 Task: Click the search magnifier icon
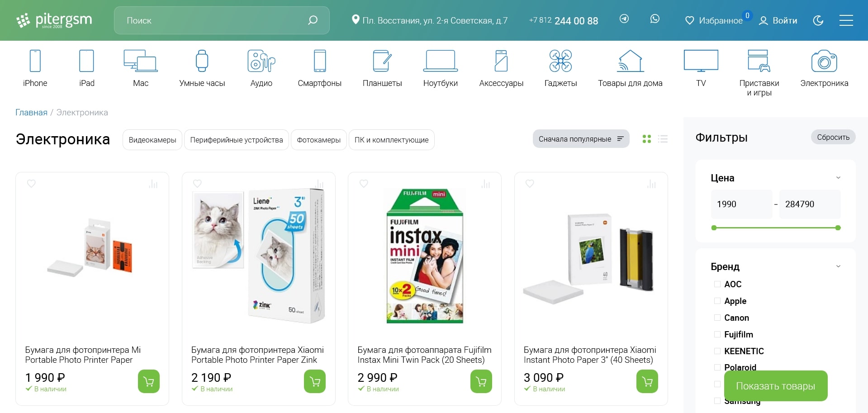pyautogui.click(x=313, y=20)
